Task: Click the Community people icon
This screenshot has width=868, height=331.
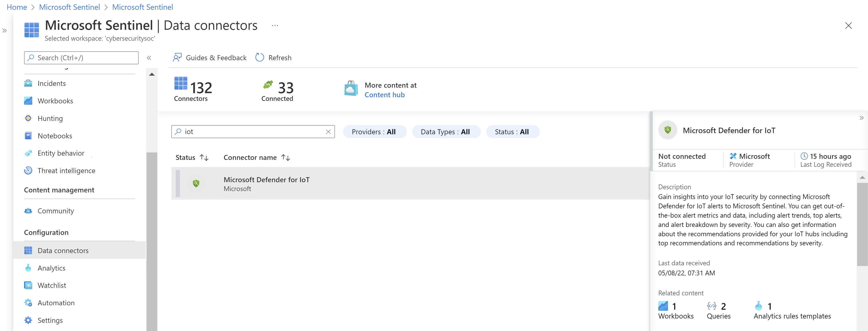Action: click(28, 211)
